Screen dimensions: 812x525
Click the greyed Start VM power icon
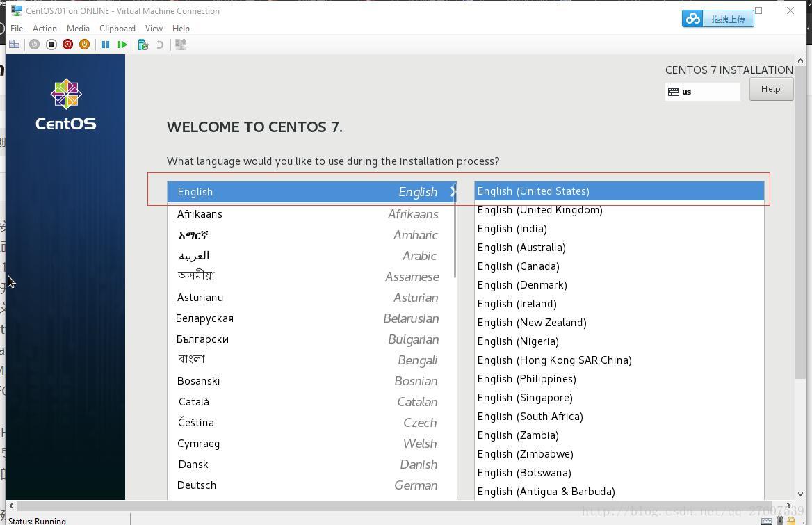point(34,45)
